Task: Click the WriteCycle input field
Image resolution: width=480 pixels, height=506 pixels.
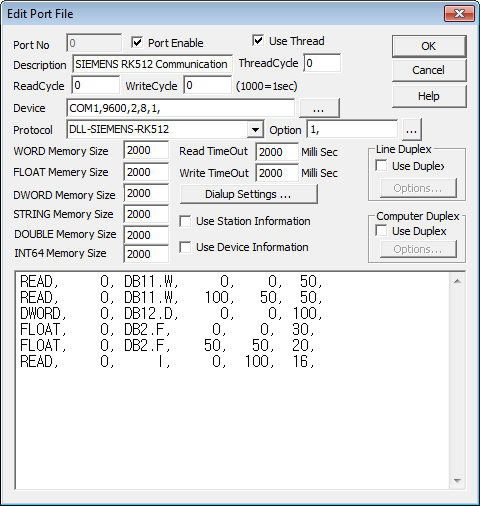Action: pyautogui.click(x=207, y=85)
